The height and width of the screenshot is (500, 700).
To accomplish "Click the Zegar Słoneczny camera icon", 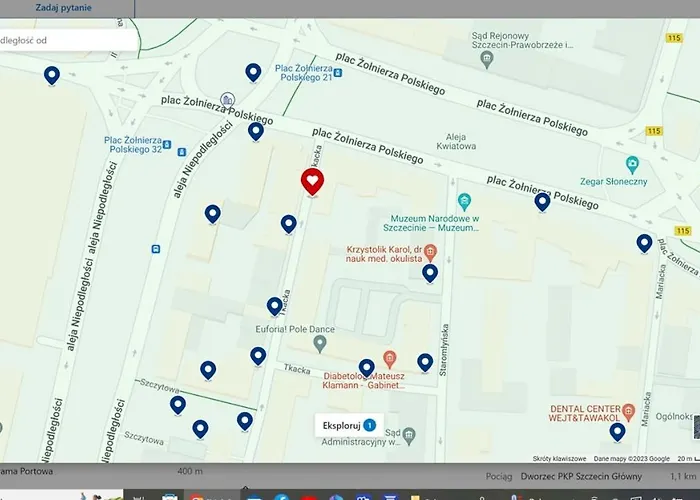I will (632, 164).
